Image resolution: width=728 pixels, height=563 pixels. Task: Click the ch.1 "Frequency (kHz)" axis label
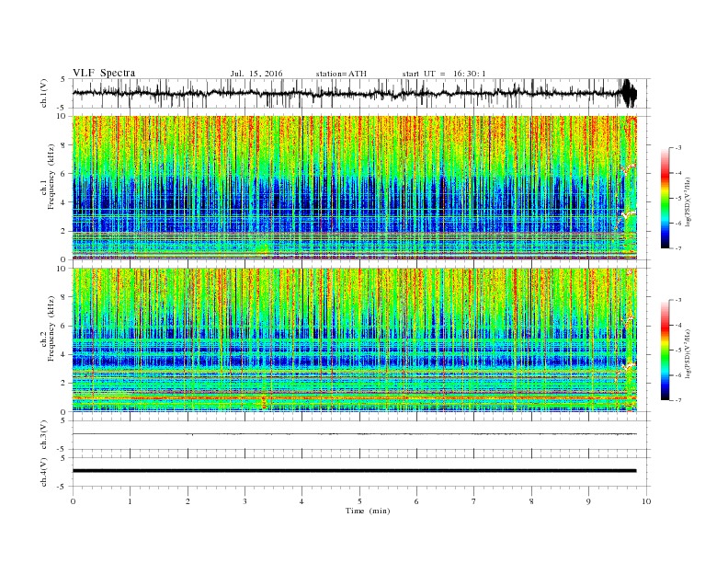pyautogui.click(x=51, y=176)
